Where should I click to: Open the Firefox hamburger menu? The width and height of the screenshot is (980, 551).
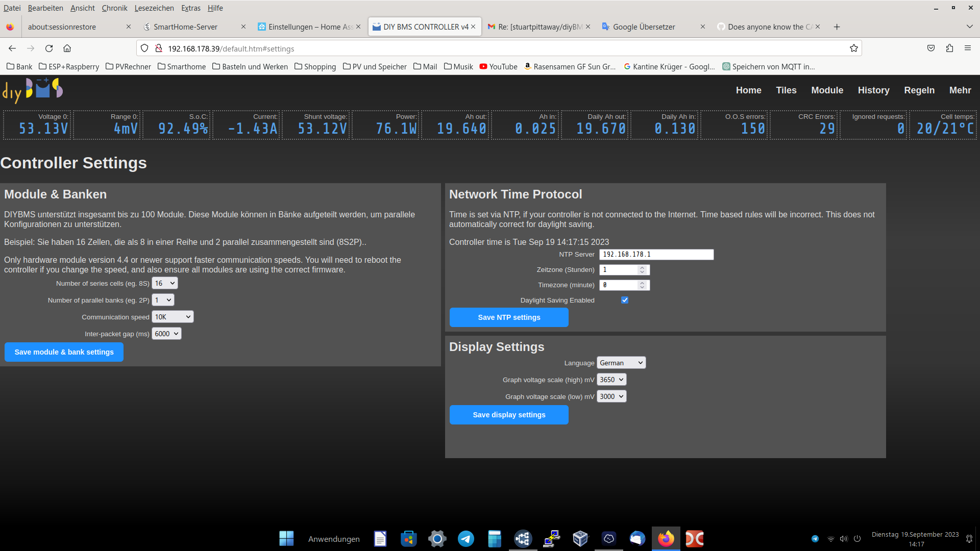coord(968,48)
